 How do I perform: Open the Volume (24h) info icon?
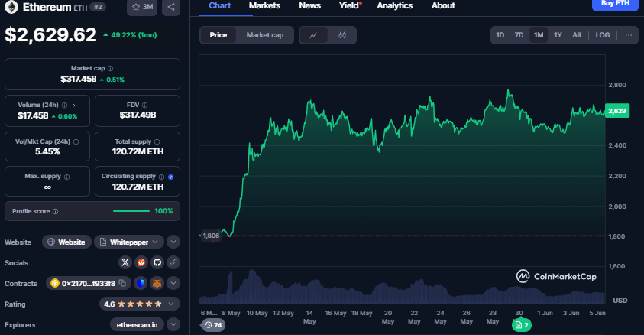click(x=64, y=106)
